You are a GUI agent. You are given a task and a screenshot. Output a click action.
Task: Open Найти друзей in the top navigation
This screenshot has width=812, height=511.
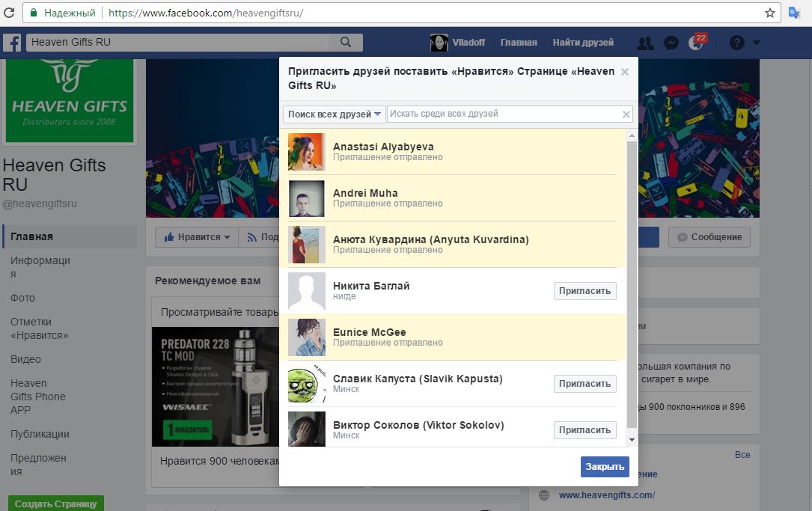point(583,43)
